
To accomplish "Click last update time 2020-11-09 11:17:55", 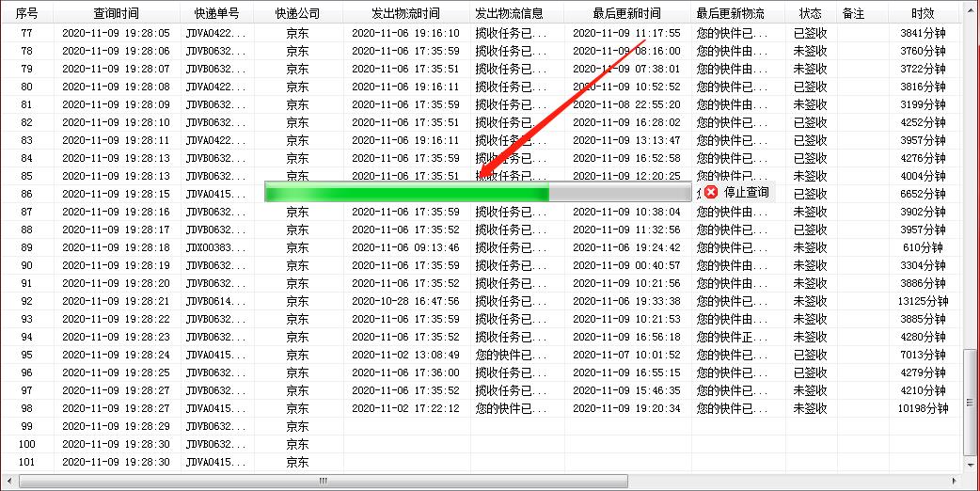I will point(627,33).
